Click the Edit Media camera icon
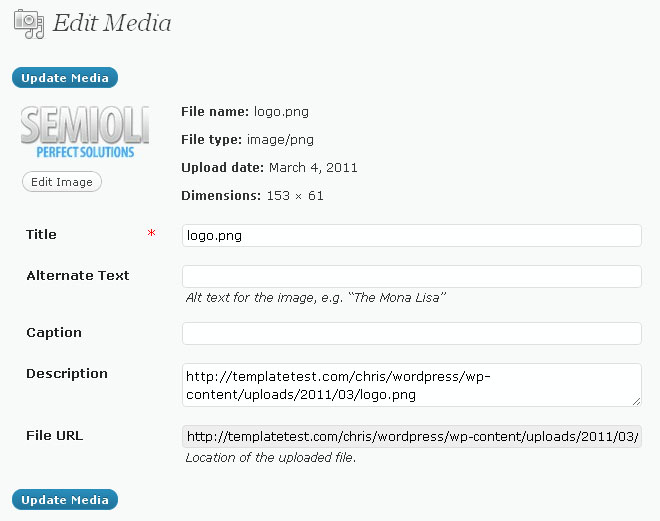The height and width of the screenshot is (521, 660). [28, 24]
